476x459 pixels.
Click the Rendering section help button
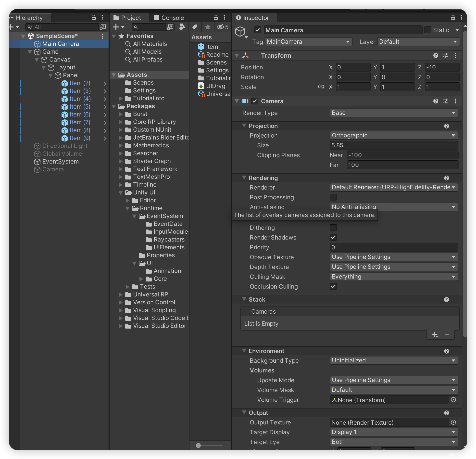(x=447, y=178)
